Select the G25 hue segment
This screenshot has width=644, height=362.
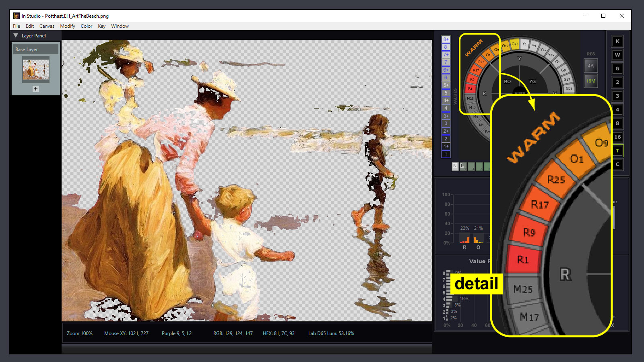[569, 88]
